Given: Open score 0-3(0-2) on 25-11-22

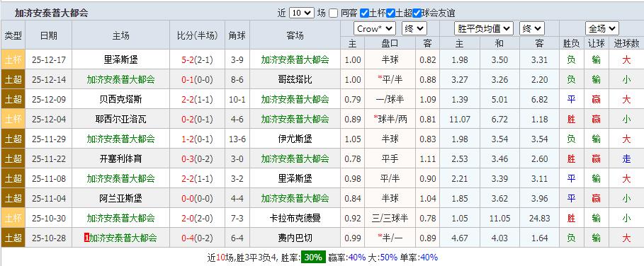Looking at the screenshot, I should tap(197, 158).
